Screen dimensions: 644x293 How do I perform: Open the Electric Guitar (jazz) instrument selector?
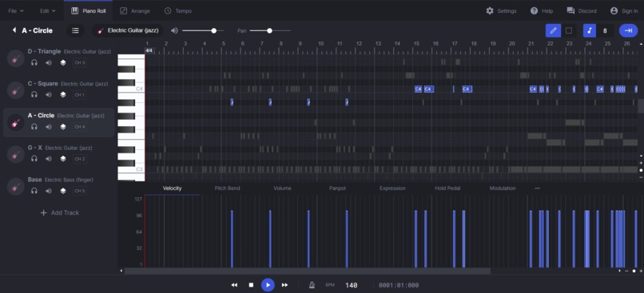[128, 30]
